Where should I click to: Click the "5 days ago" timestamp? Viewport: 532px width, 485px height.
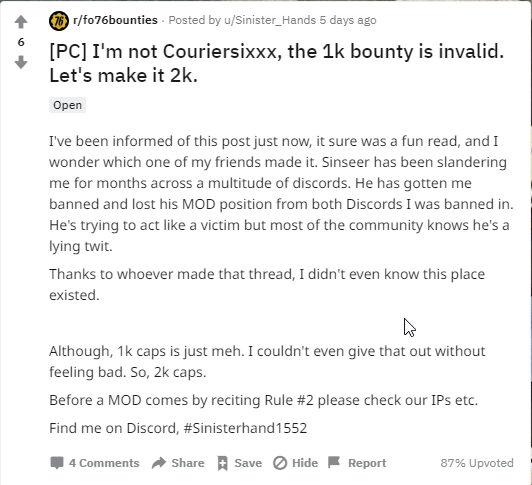pos(348,20)
